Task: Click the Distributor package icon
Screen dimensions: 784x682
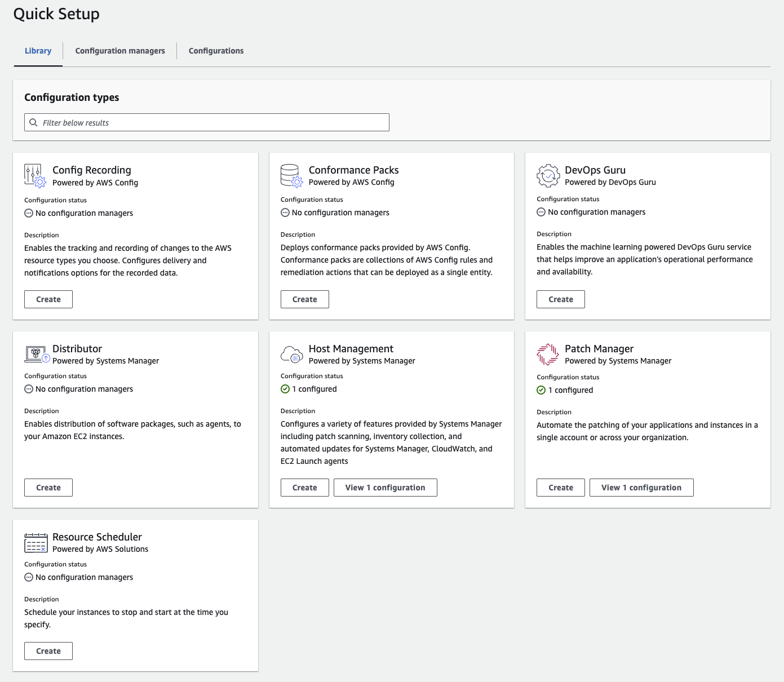Action: click(x=37, y=354)
